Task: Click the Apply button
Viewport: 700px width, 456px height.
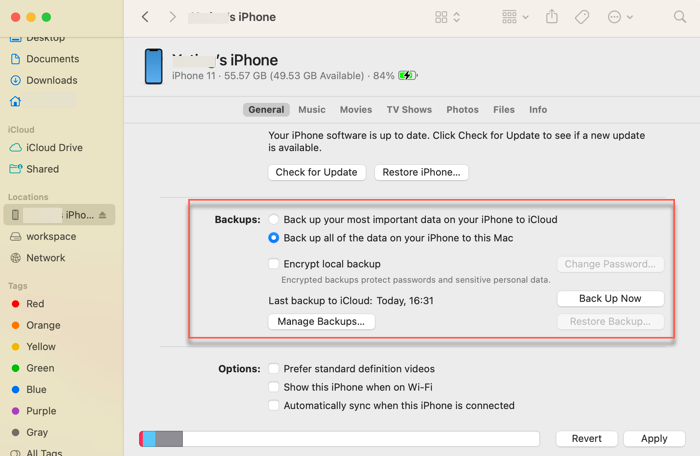Action: (654, 439)
